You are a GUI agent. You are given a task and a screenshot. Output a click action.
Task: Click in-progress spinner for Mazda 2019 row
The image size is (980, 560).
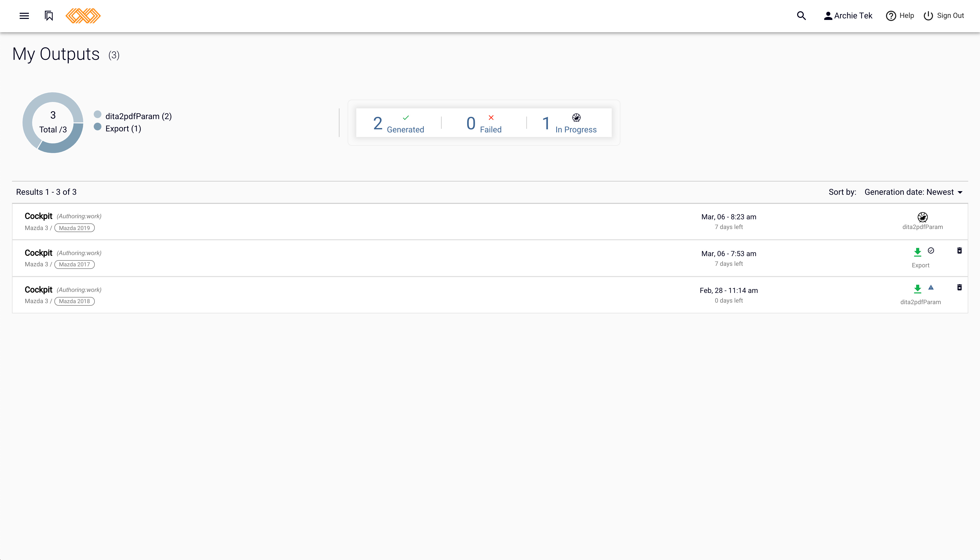click(x=922, y=217)
